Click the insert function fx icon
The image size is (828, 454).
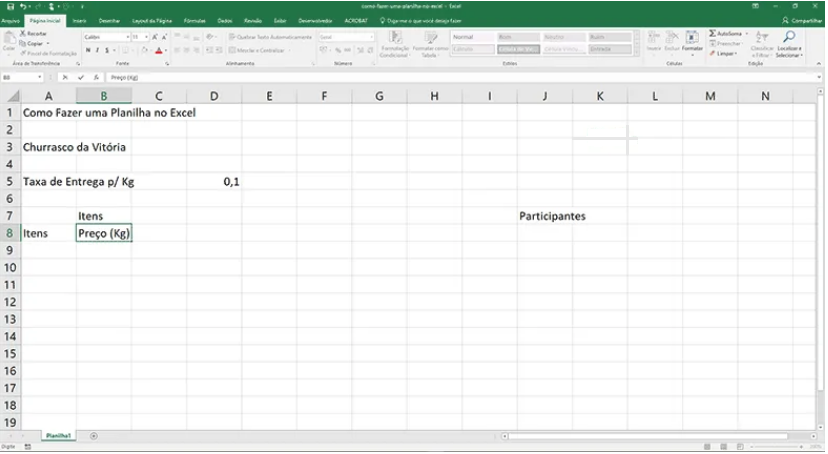tap(95, 77)
